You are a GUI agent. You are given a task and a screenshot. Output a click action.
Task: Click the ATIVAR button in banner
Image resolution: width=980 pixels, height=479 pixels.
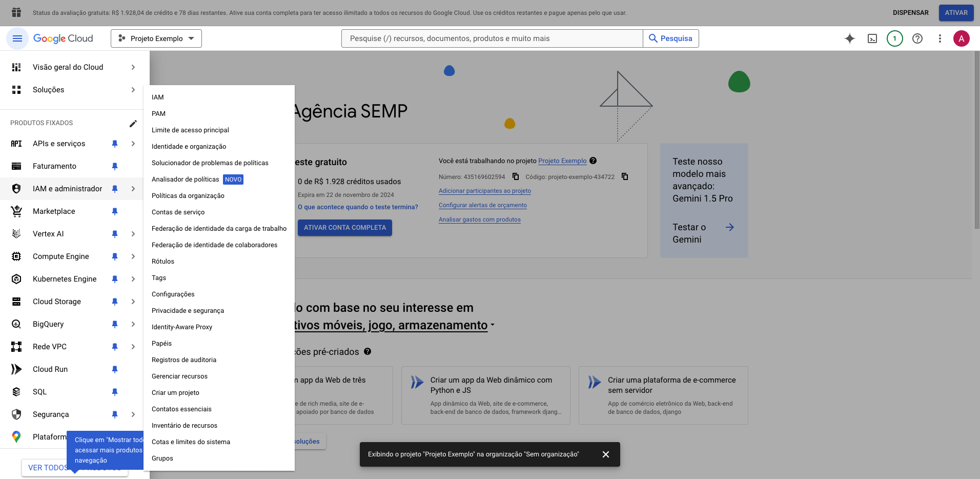click(x=956, y=13)
